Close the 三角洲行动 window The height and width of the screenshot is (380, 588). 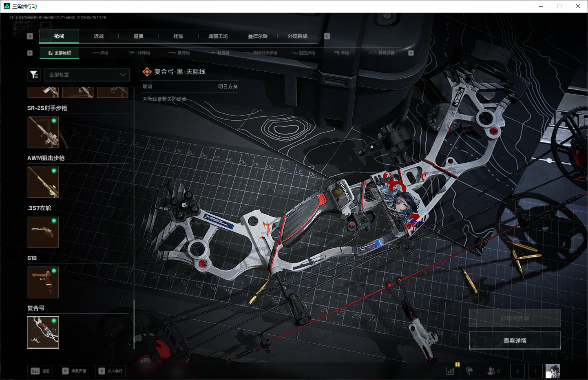click(578, 6)
